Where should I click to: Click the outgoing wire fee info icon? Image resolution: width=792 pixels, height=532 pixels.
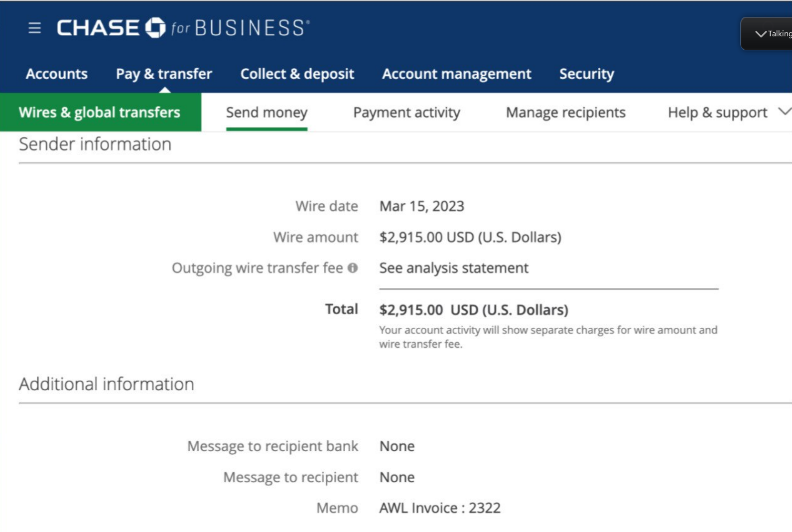click(x=353, y=268)
